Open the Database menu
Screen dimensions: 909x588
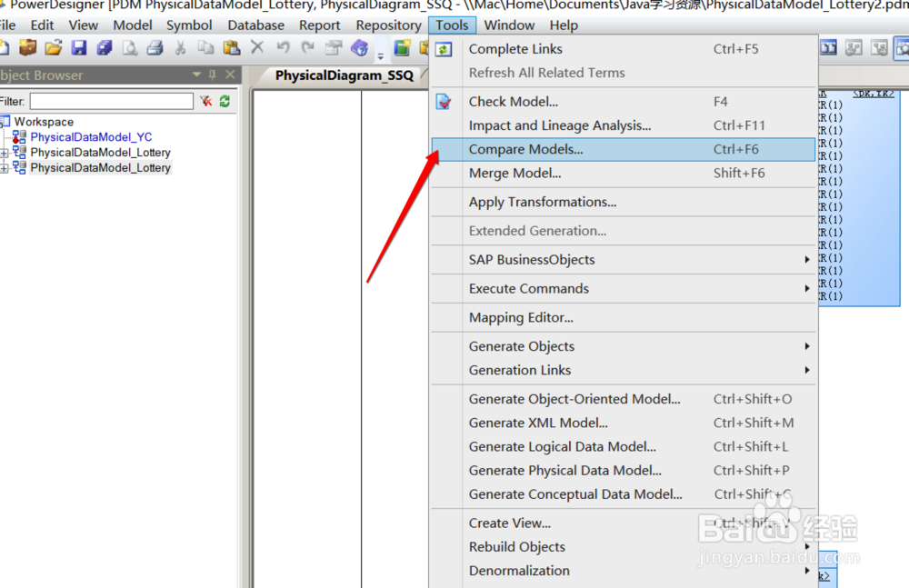pyautogui.click(x=255, y=25)
